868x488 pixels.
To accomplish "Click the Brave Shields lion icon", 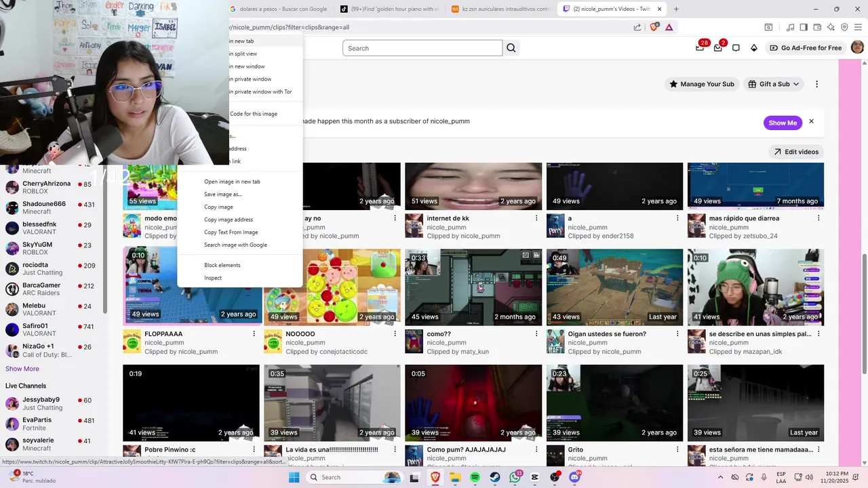I will pyautogui.click(x=654, y=27).
